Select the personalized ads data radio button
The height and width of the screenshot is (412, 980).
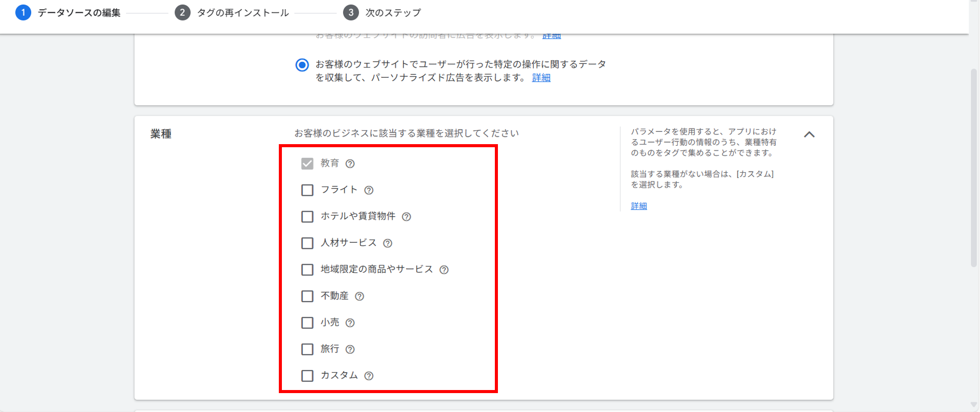coord(302,65)
